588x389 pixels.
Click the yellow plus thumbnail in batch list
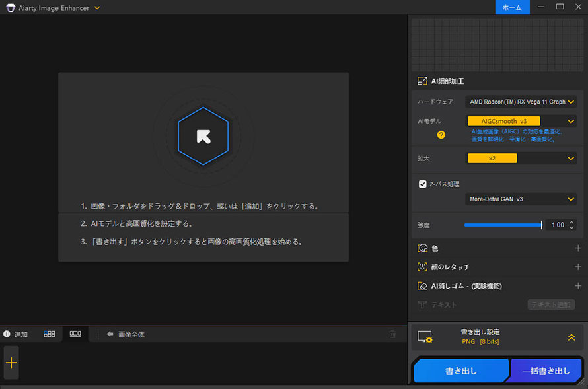coord(11,363)
